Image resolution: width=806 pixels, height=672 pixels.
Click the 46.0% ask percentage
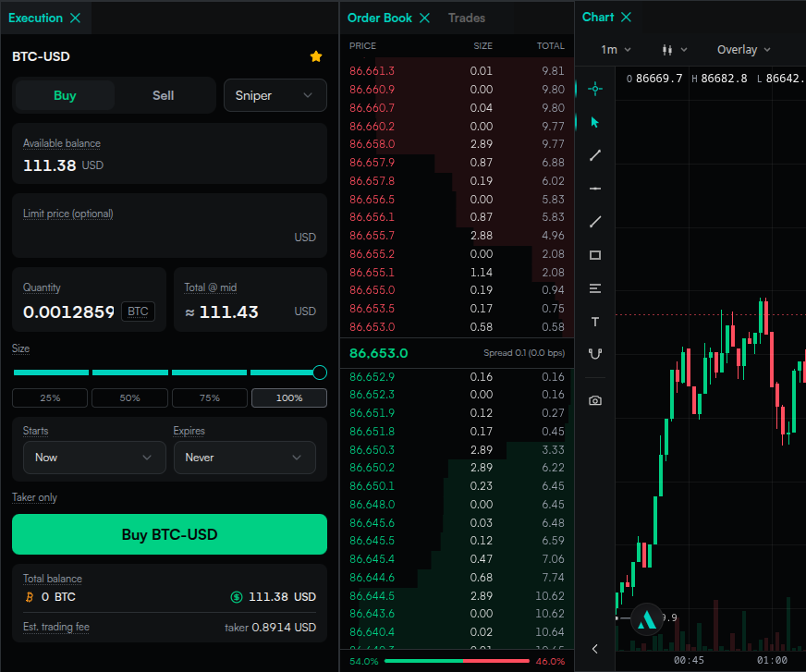550,661
